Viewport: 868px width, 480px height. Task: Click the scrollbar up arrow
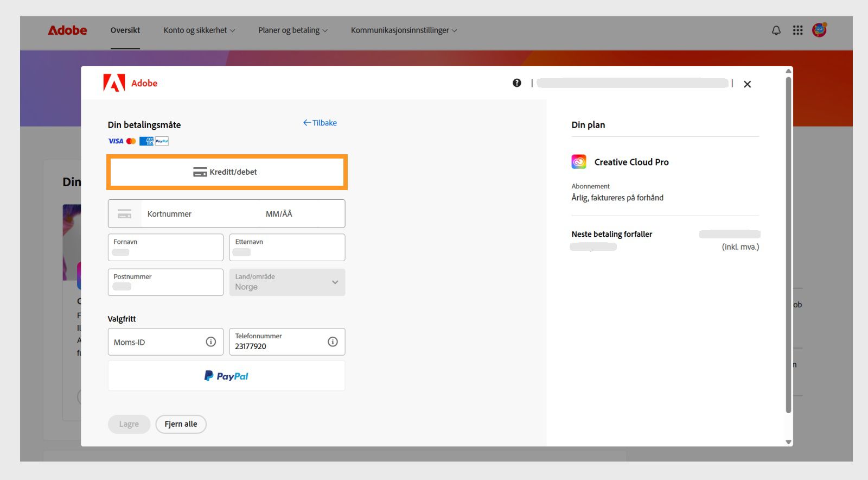pyautogui.click(x=789, y=71)
